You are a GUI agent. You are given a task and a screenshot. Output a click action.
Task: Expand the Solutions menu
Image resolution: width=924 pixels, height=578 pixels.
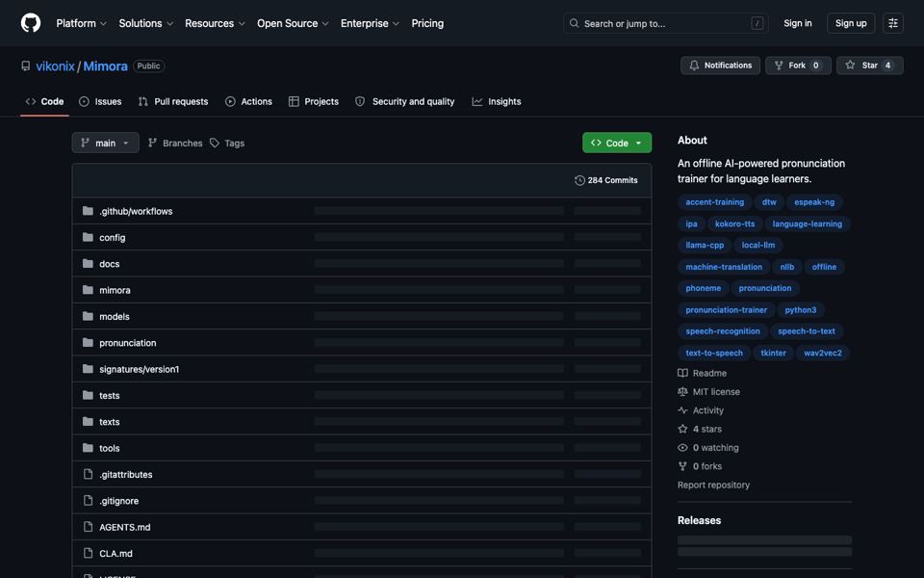pyautogui.click(x=145, y=23)
